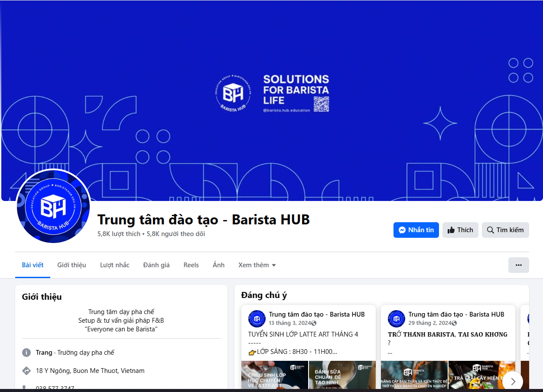The width and height of the screenshot is (543, 392).
Task: Click the "Everyone can be Barista" slogan text
Action: [x=121, y=329]
